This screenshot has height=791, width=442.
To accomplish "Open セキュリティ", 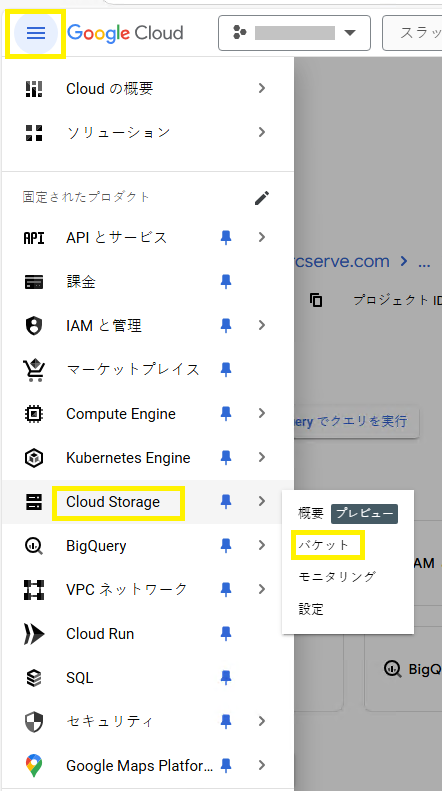I will click(109, 722).
